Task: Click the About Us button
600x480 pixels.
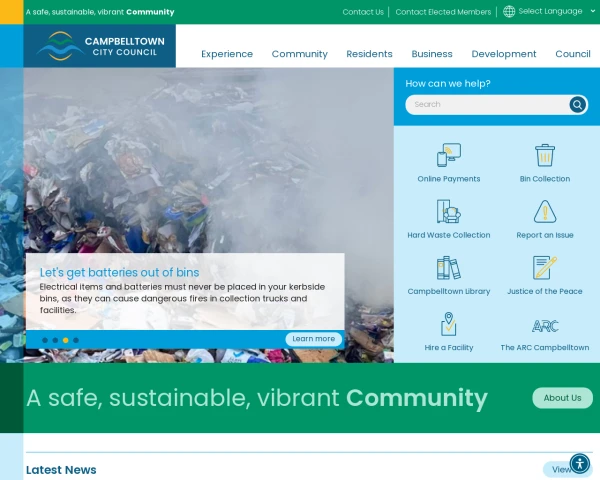Action: 562,398
